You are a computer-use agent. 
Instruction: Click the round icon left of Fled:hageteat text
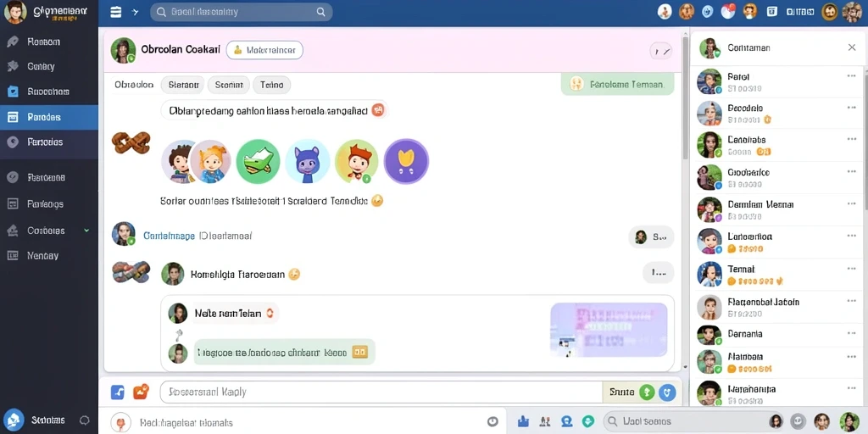[120, 422]
